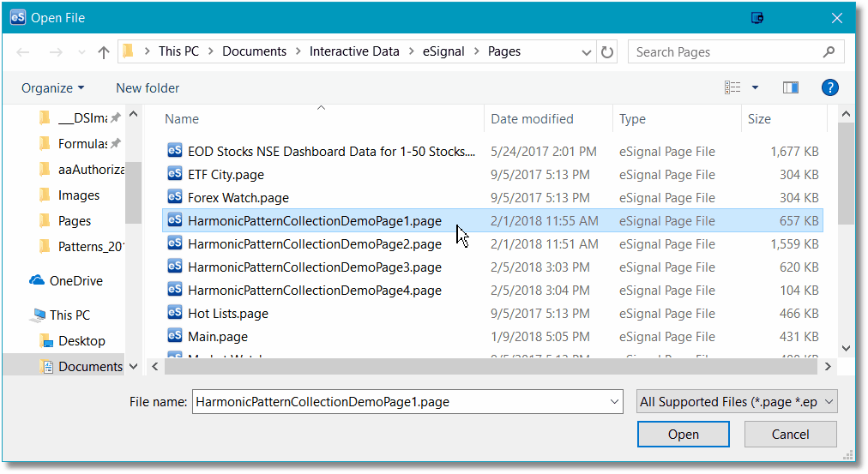This screenshot has width=868, height=474.
Task: Click the search magnifier icon
Action: coord(829,52)
